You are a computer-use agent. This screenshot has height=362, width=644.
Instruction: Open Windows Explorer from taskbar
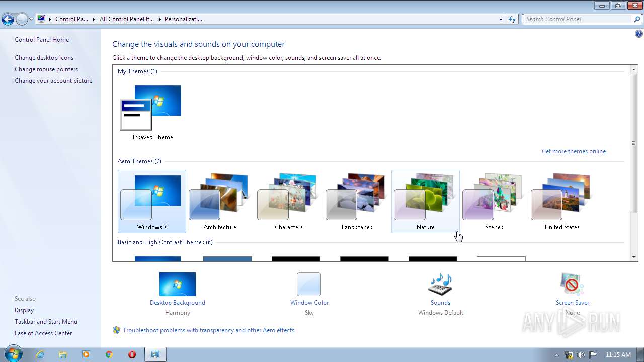(63, 354)
